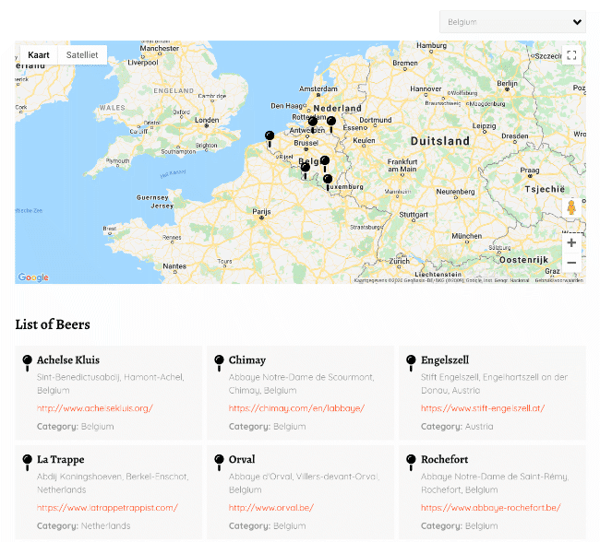Click Category: Austria on Engelszell card
This screenshot has height=542, width=600.
(457, 426)
